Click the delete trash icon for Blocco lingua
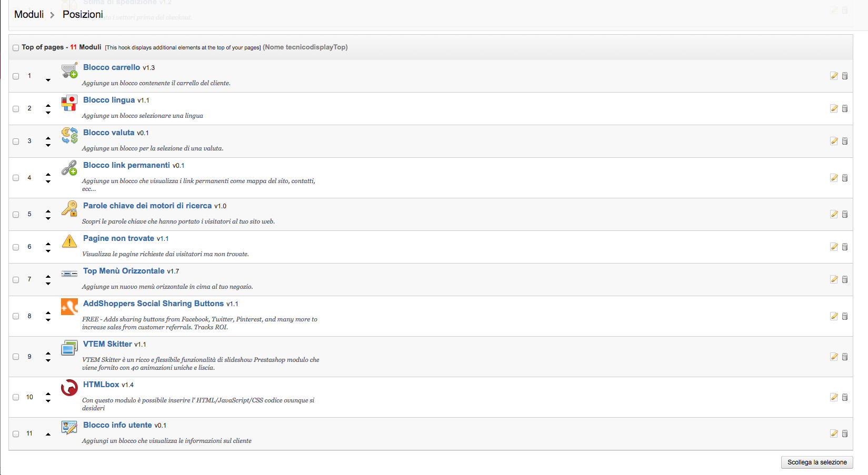This screenshot has width=868, height=475. click(845, 108)
